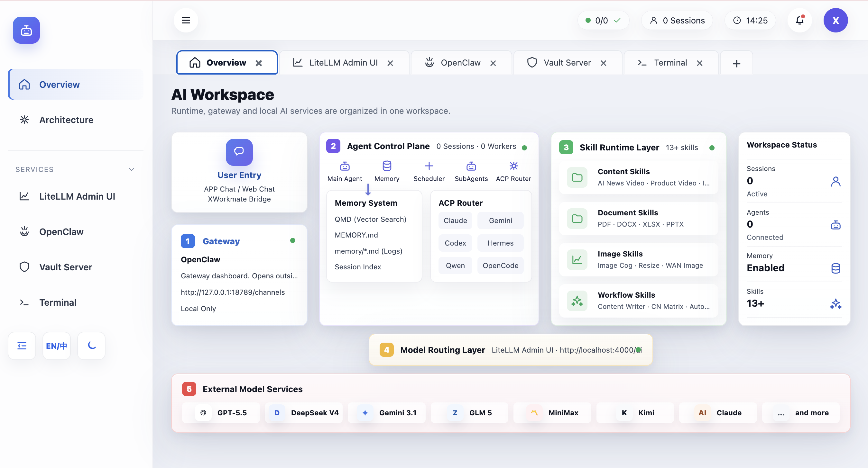Viewport: 868px width, 468px height.
Task: Switch to the LiteLLM Admin UI tab
Action: (344, 63)
